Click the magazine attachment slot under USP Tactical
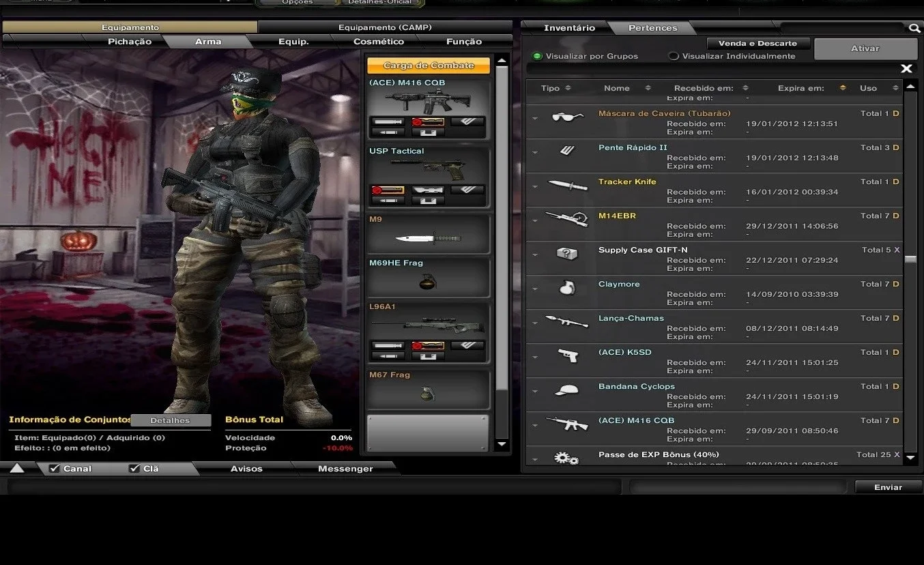924x565 pixels. (468, 190)
